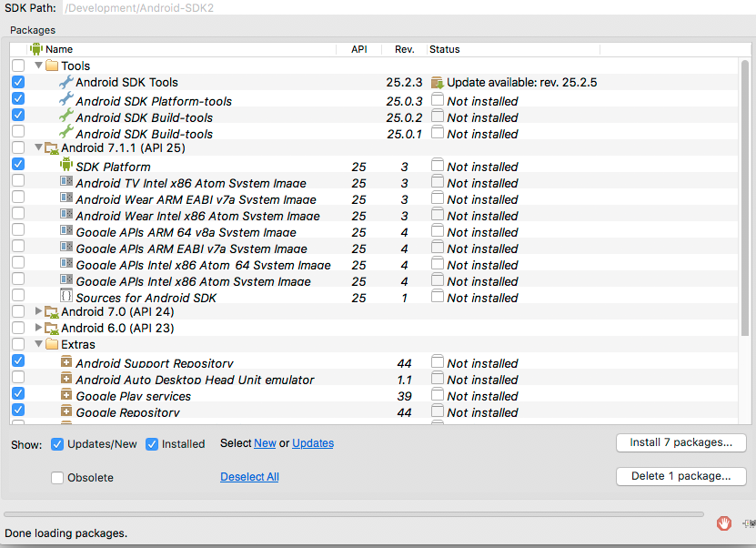Screen dimensions: 756x548
Task: Click the Android Wear Intel x86 Atom image icon
Action: [x=66, y=214]
